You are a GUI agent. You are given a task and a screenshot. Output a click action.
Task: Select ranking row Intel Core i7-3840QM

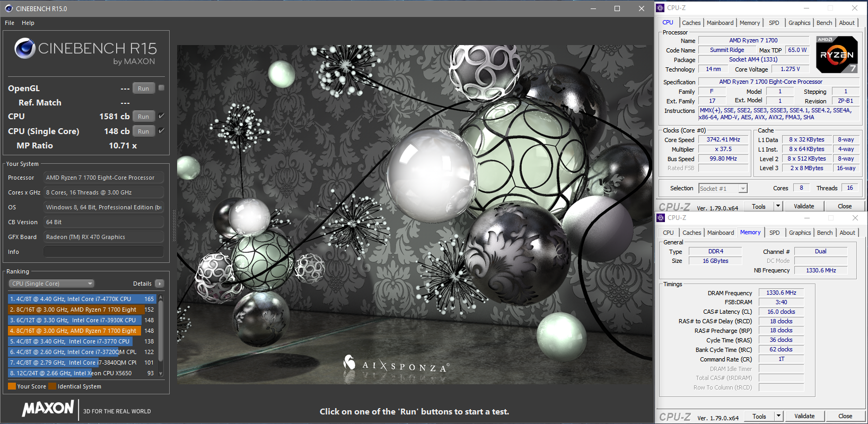tap(82, 363)
